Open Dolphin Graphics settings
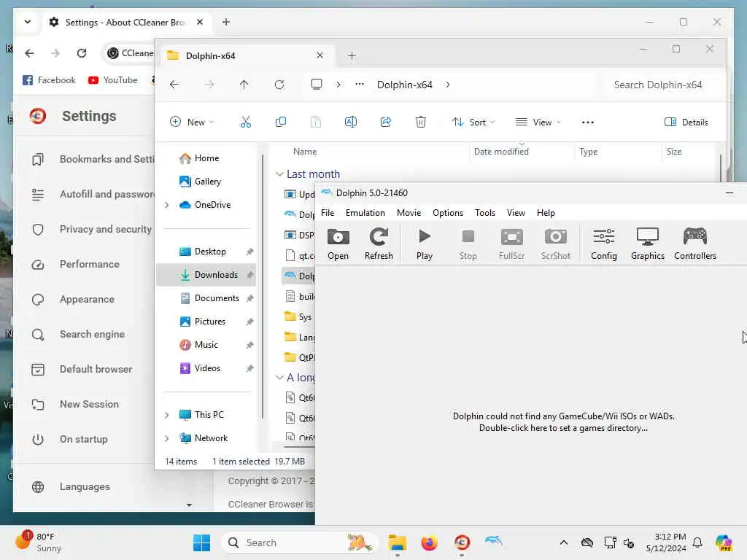This screenshot has height=560, width=747. pos(648,244)
